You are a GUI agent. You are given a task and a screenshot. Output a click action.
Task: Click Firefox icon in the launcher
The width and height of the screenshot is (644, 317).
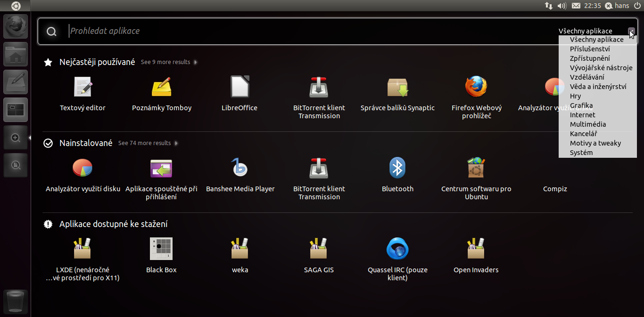pyautogui.click(x=16, y=26)
